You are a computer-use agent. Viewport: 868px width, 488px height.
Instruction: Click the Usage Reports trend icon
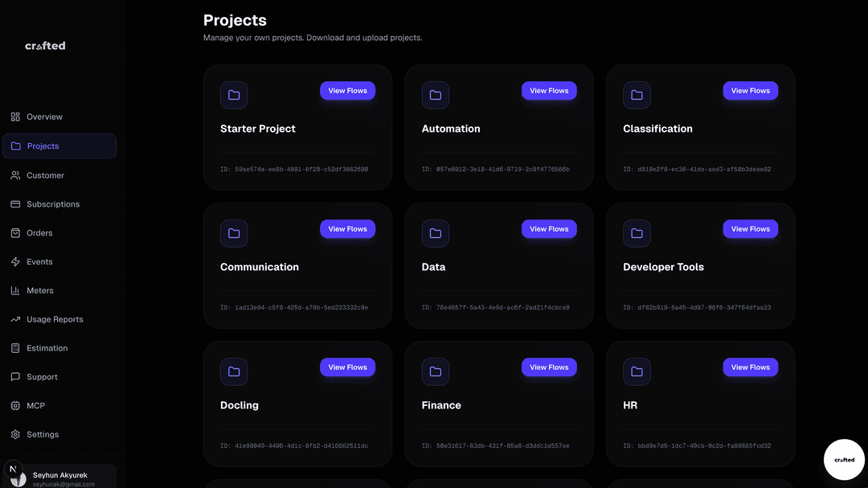[15, 319]
